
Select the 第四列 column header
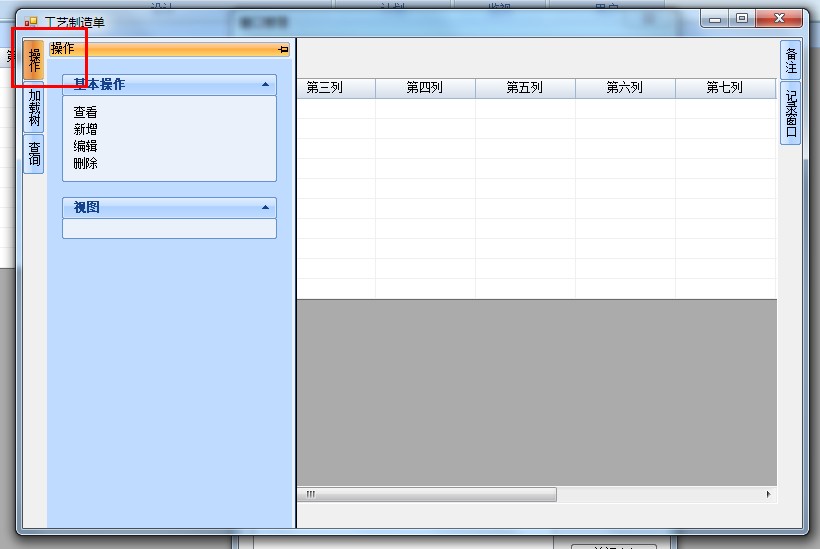(425, 88)
